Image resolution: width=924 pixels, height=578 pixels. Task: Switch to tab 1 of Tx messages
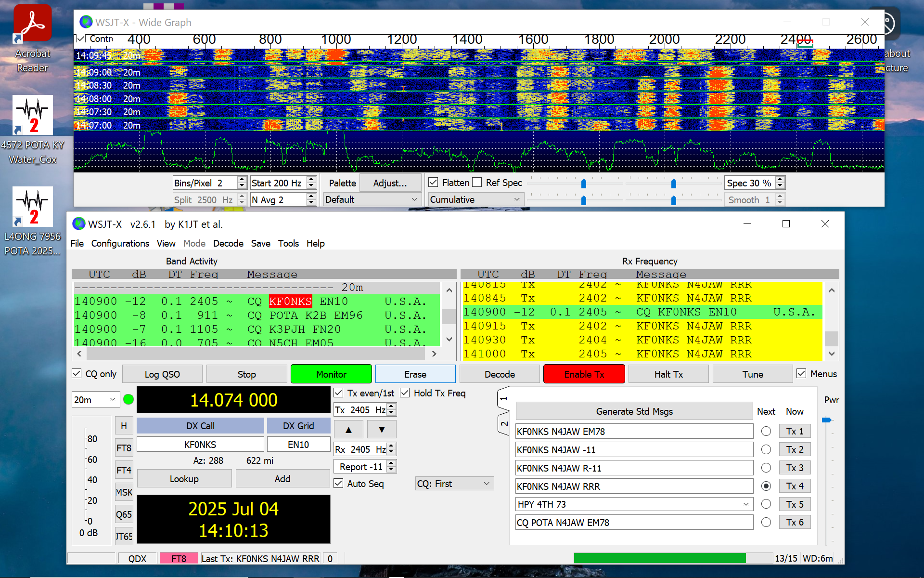coord(503,399)
